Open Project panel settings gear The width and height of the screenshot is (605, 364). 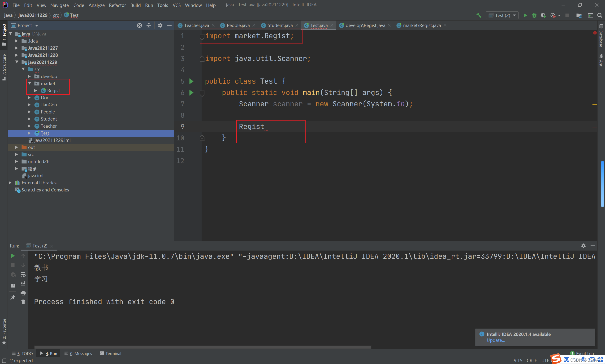[x=160, y=25]
